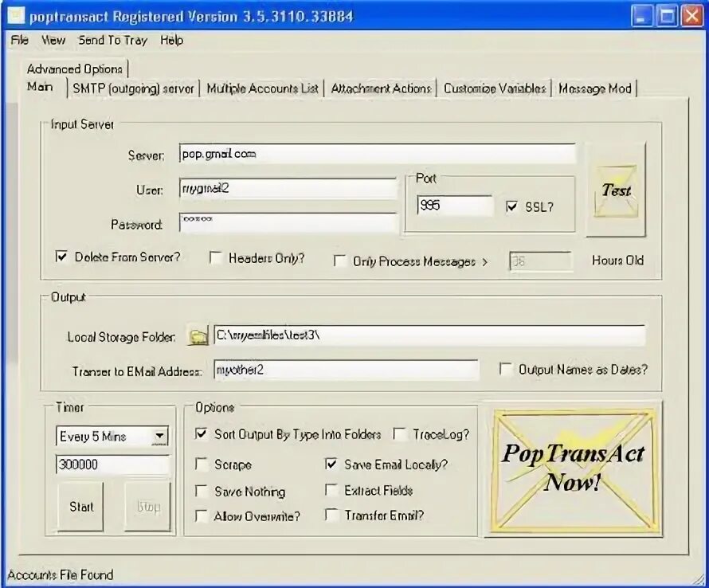Open the Help menu
Viewport: 709px width, 588px height.
click(171, 41)
